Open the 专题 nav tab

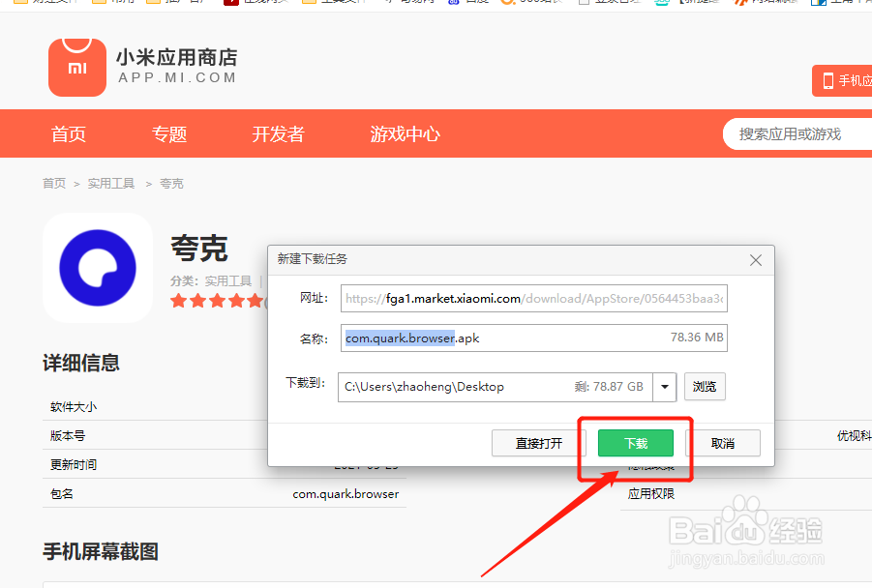click(169, 133)
